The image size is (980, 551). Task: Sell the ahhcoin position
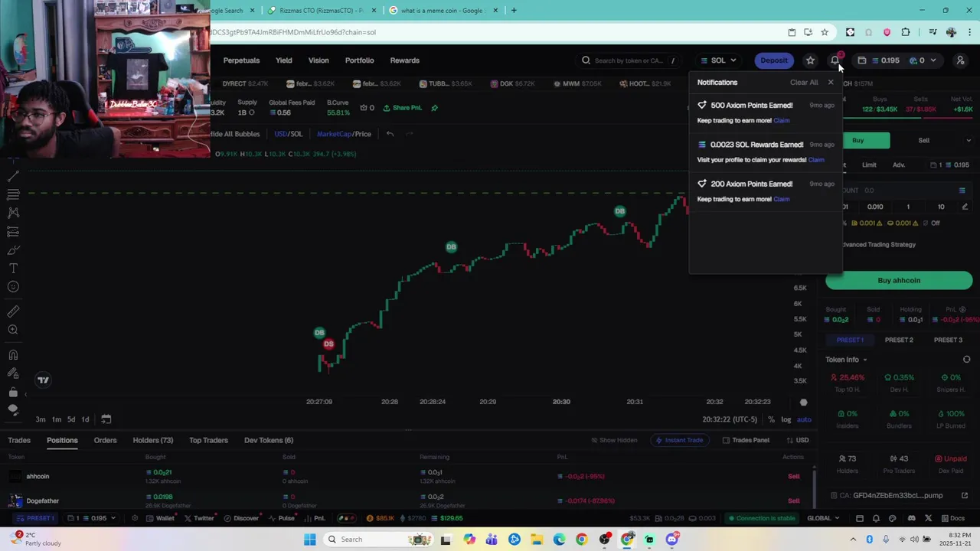794,476
